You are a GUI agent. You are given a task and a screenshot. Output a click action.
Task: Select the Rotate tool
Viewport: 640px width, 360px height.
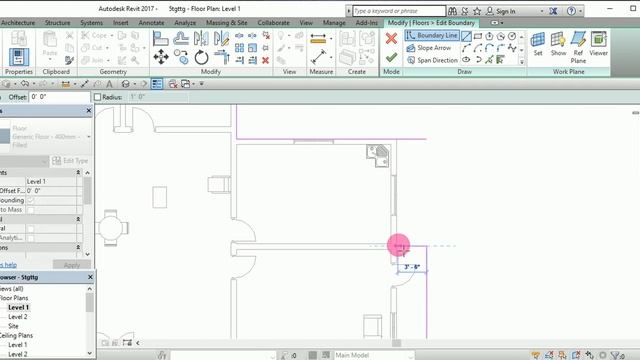[x=201, y=57]
